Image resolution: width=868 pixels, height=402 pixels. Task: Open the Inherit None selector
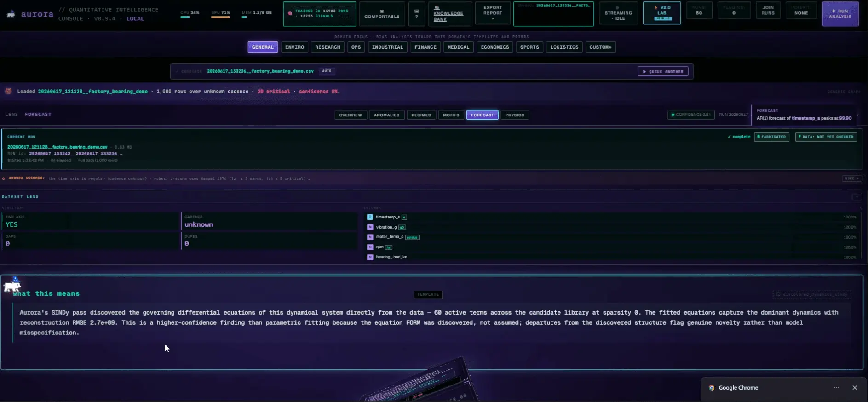(x=801, y=10)
